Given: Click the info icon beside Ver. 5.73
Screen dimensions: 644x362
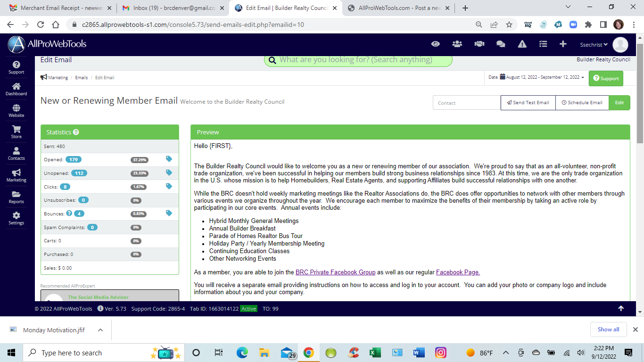Looking at the screenshot, I should click(x=100, y=309).
